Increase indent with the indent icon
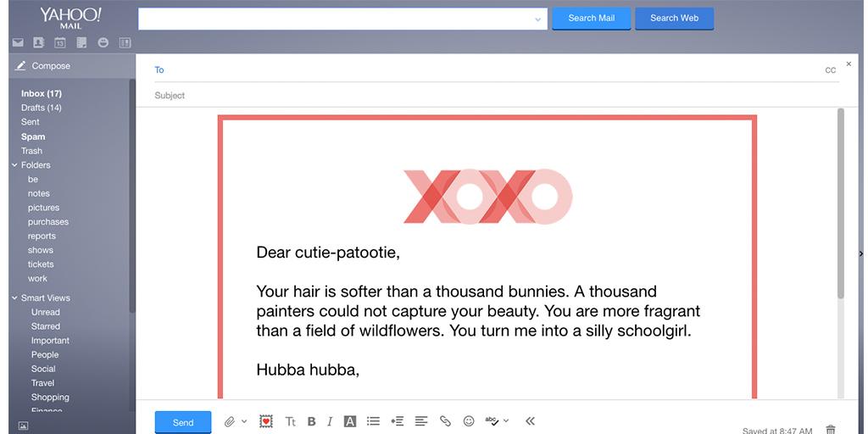This screenshot has width=868, height=434. tap(398, 421)
